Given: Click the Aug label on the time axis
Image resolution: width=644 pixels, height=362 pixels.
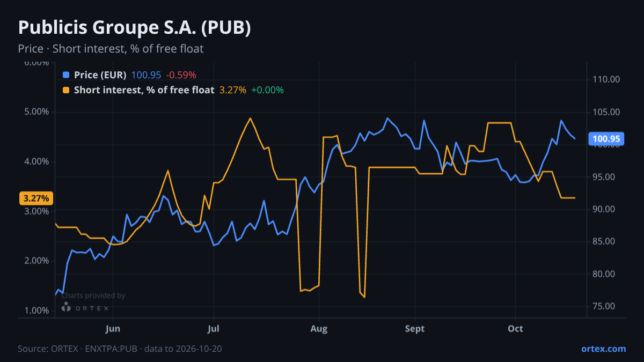Looking at the screenshot, I should (x=319, y=328).
